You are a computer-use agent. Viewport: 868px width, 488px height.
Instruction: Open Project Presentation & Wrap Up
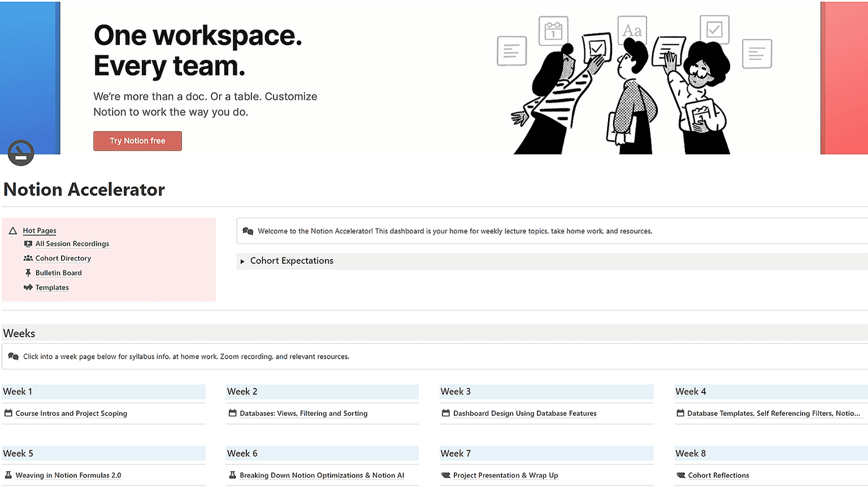pos(506,476)
